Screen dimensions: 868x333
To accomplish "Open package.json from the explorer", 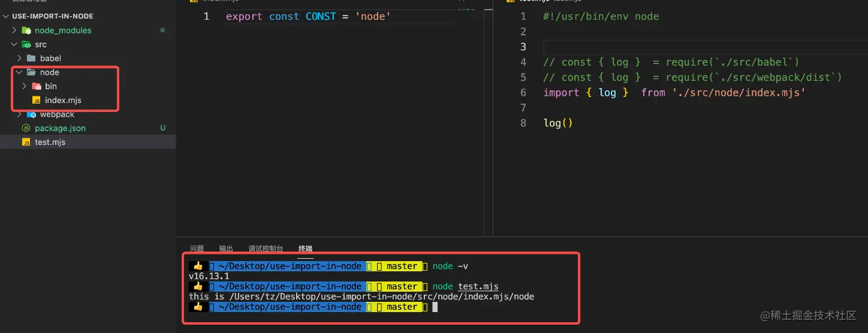I will tap(60, 128).
